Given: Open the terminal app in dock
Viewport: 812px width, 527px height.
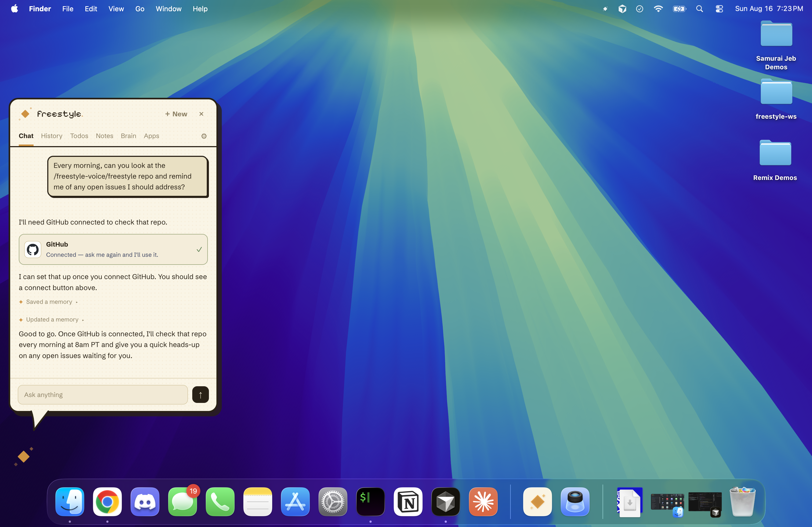Looking at the screenshot, I should point(371,502).
